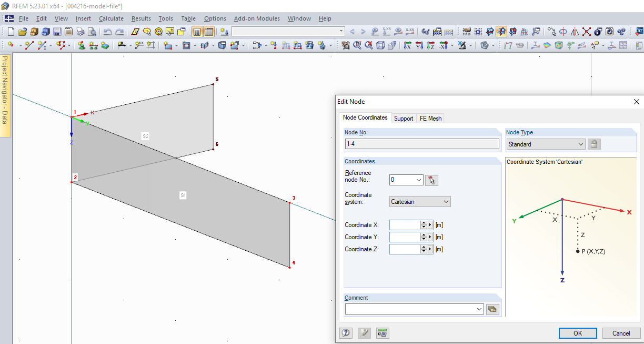The height and width of the screenshot is (344, 644).
Task: Switch to the Support tab
Action: pos(404,119)
